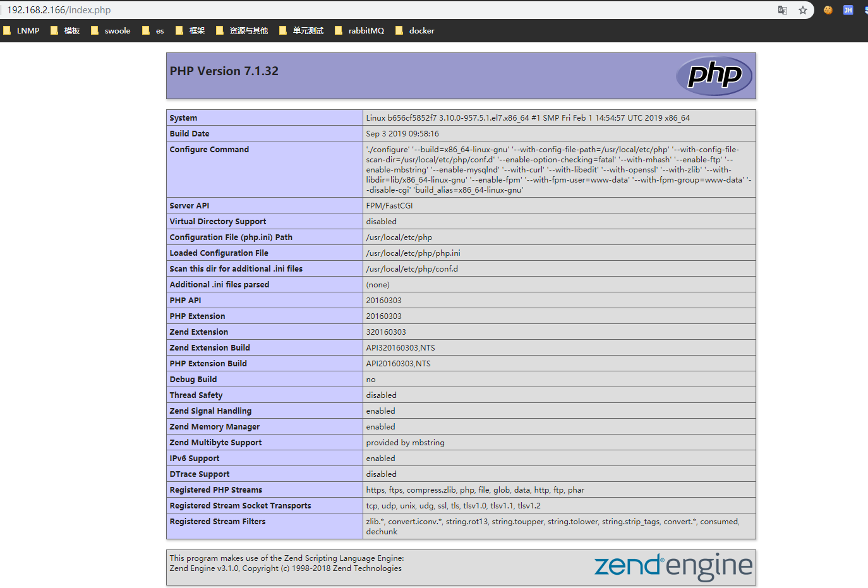
Task: Click the Zend Engine logo
Action: pos(673,567)
